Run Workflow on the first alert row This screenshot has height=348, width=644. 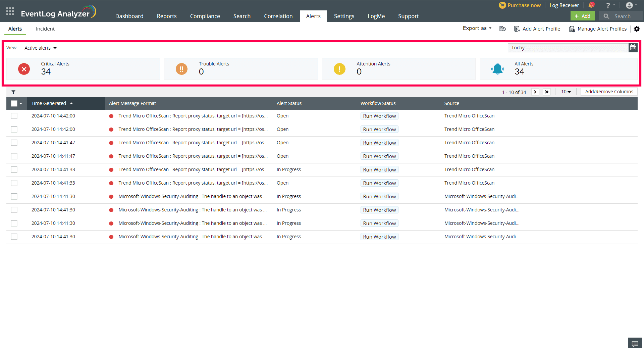coord(379,116)
